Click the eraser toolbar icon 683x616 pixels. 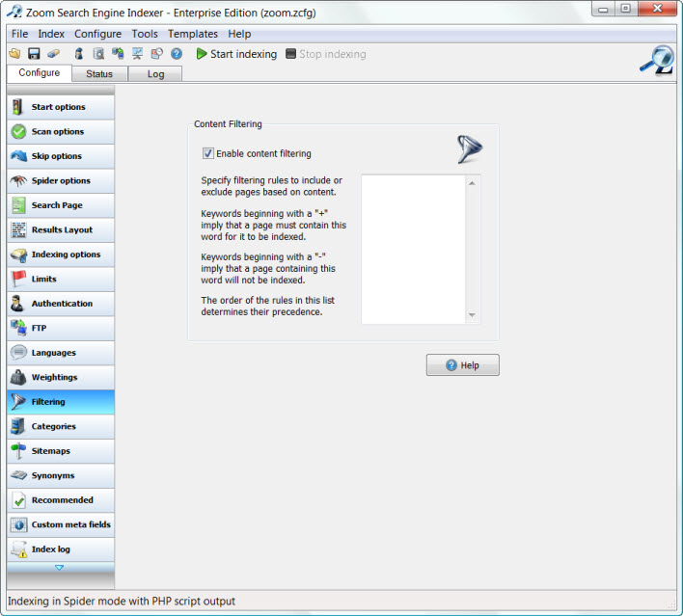pos(53,54)
